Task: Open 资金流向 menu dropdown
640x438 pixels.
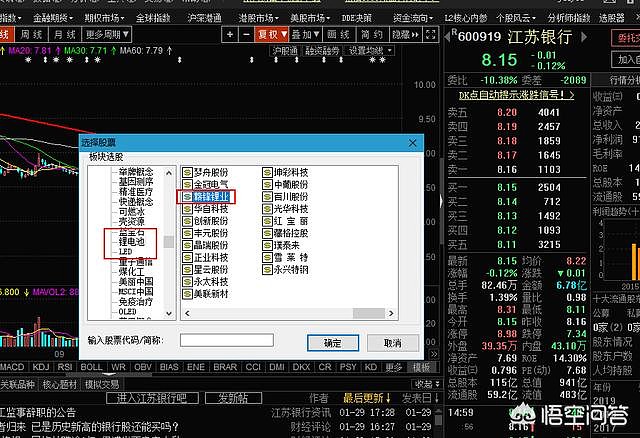Action: coord(413,18)
